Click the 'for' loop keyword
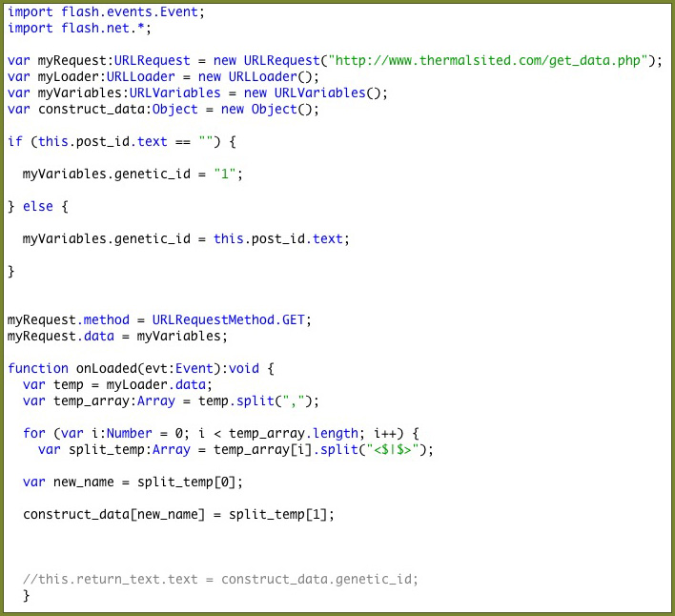This screenshot has height=616, width=675. [x=34, y=433]
